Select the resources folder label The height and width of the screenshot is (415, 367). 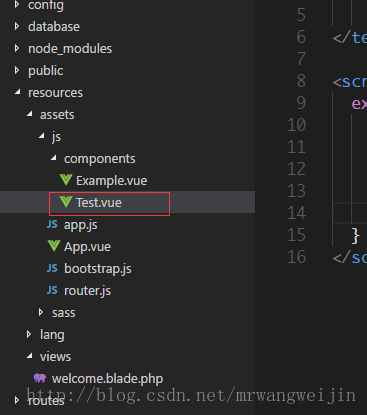pos(55,93)
